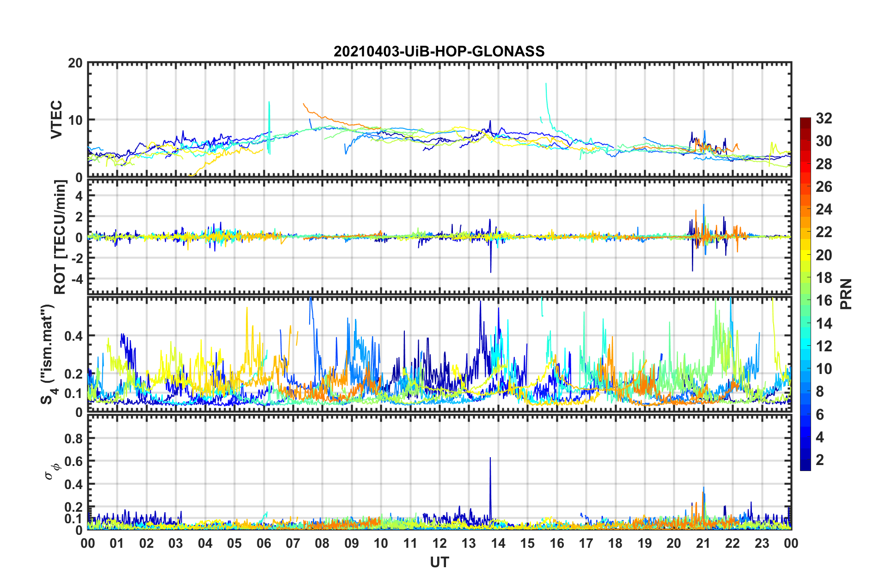Screen dimensions: 879x588
Task: Select the 12 hour tick on the UT axis
Action: tap(439, 543)
